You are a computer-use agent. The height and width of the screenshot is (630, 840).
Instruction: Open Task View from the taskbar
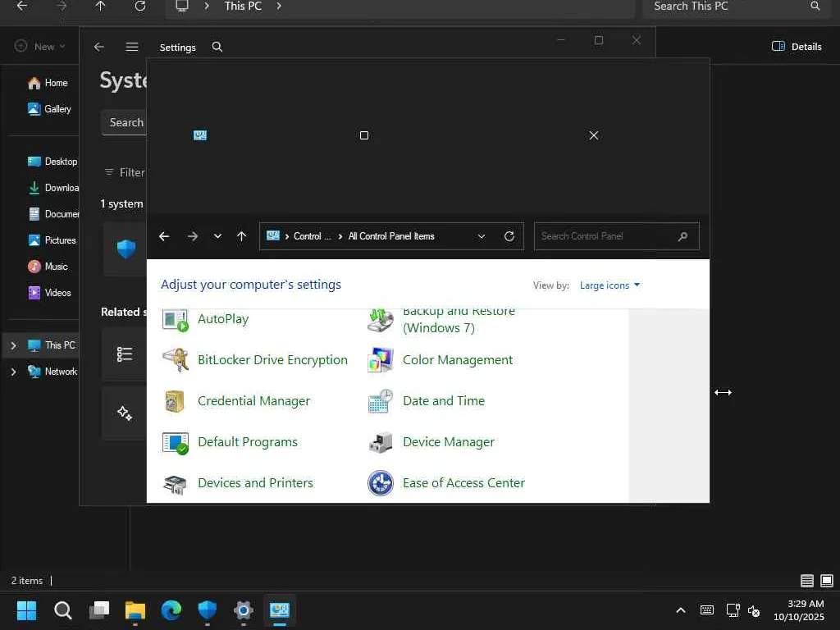click(x=99, y=610)
